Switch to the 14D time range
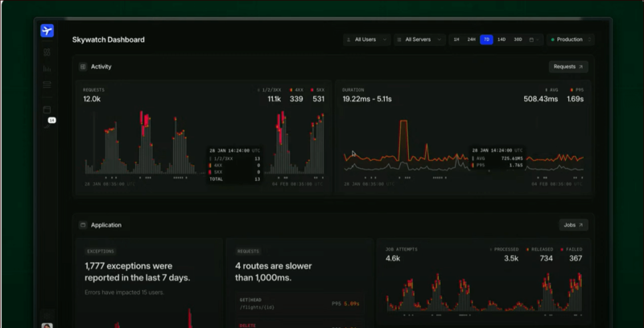This screenshot has width=644, height=328. coord(501,39)
